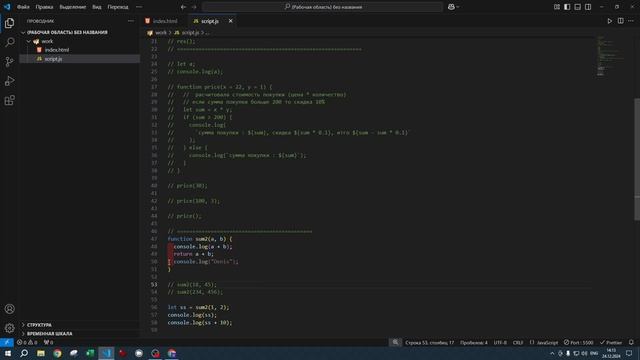Screen dimensions: 640x360
Task: Click Port: 5500 Live Server status
Action: click(578, 342)
